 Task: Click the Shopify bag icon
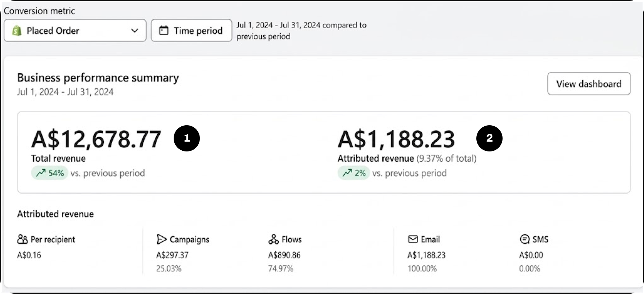click(x=17, y=31)
